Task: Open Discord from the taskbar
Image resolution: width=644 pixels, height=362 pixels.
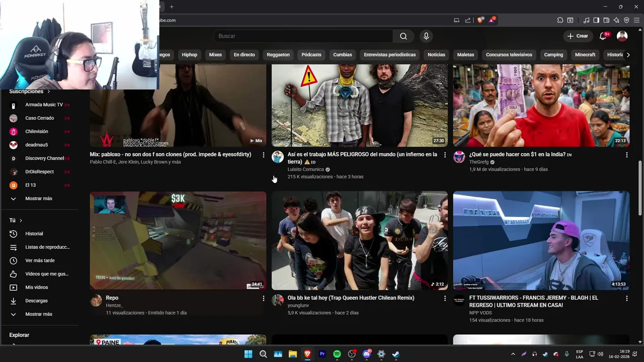Action: pos(366,354)
